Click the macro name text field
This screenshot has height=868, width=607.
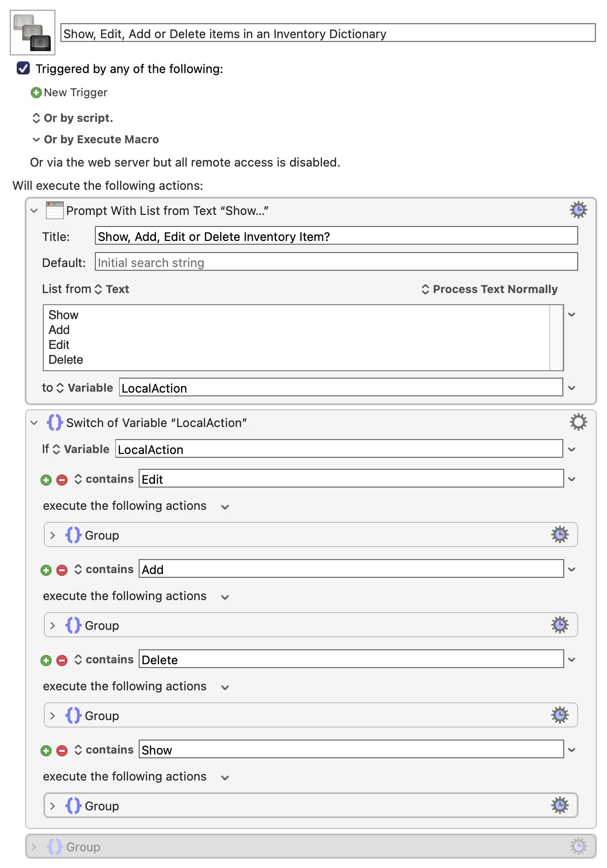click(x=328, y=33)
